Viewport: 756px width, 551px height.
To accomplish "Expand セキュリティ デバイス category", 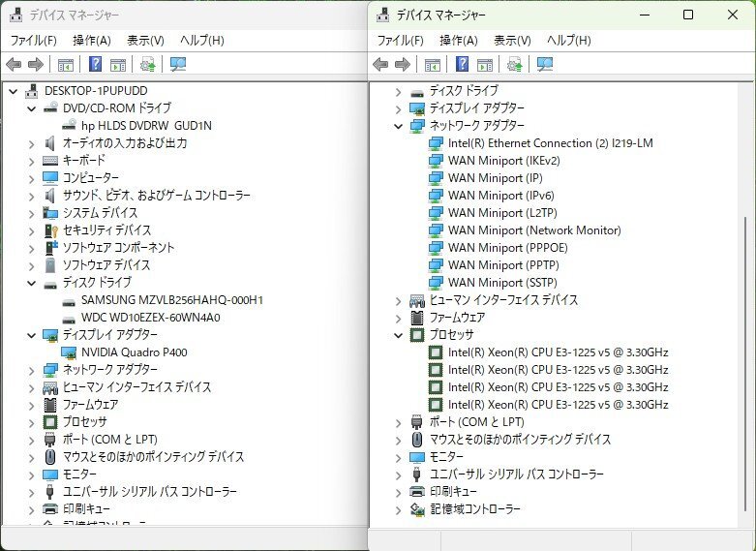I will tap(32, 231).
